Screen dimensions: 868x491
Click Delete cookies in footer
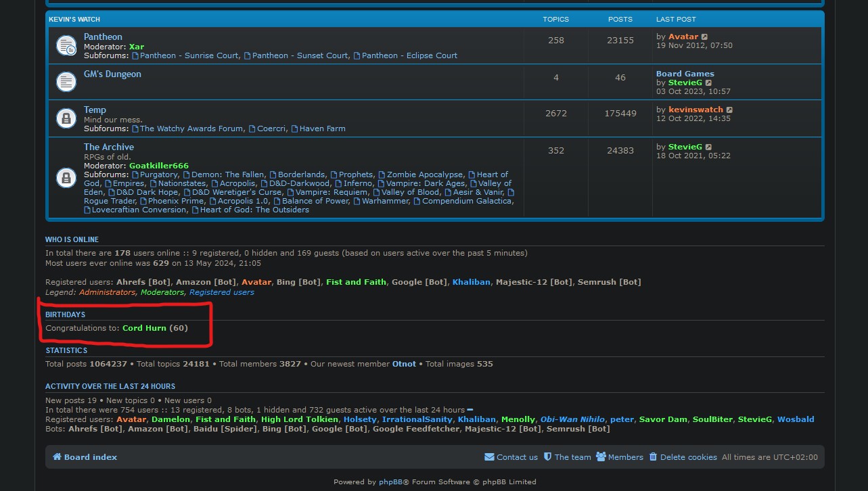click(683, 457)
